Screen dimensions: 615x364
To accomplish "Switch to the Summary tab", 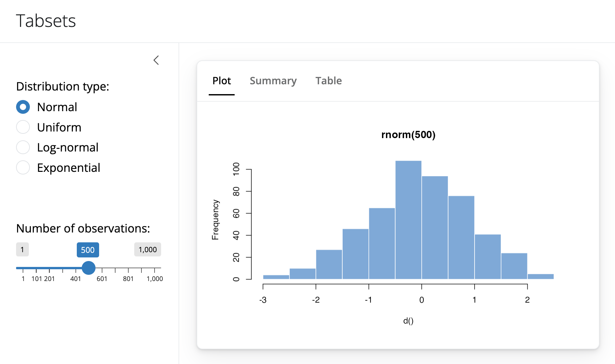I will tap(273, 81).
